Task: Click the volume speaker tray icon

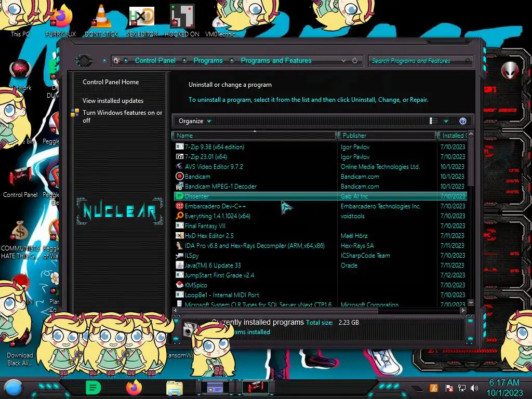Action: (x=474, y=388)
